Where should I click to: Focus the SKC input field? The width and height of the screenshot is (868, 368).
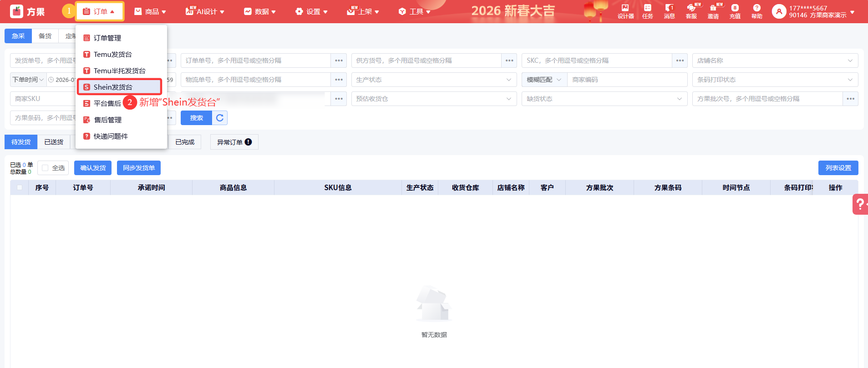tap(597, 60)
